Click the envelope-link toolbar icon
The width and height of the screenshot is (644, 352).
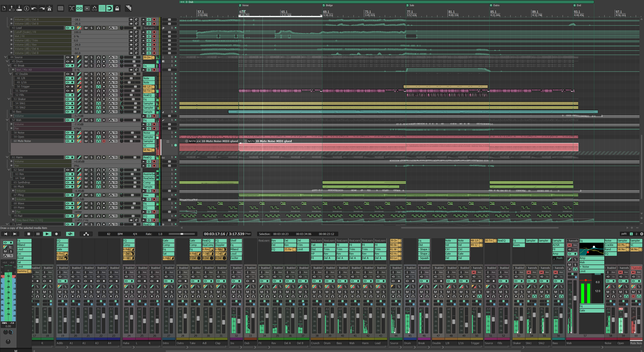(x=94, y=9)
